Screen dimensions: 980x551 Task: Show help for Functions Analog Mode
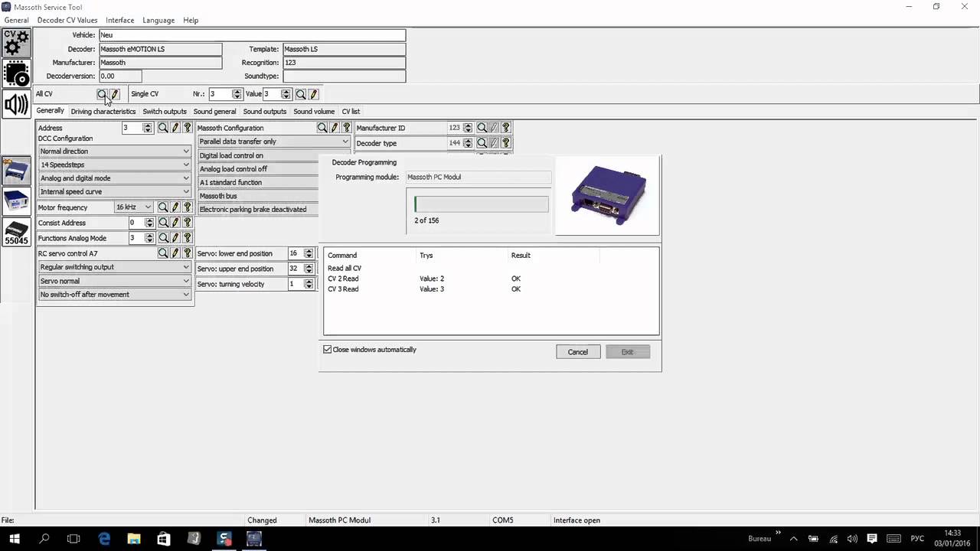pos(187,238)
